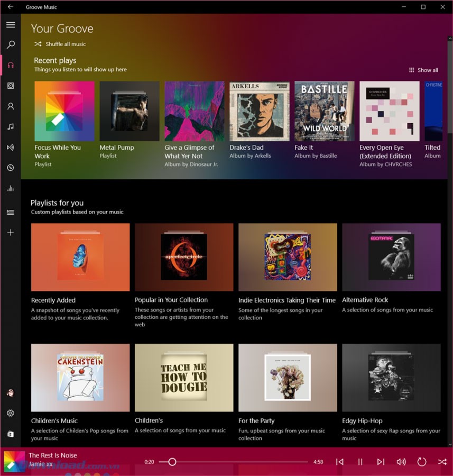Click the plus icon to create playlist

tap(11, 233)
